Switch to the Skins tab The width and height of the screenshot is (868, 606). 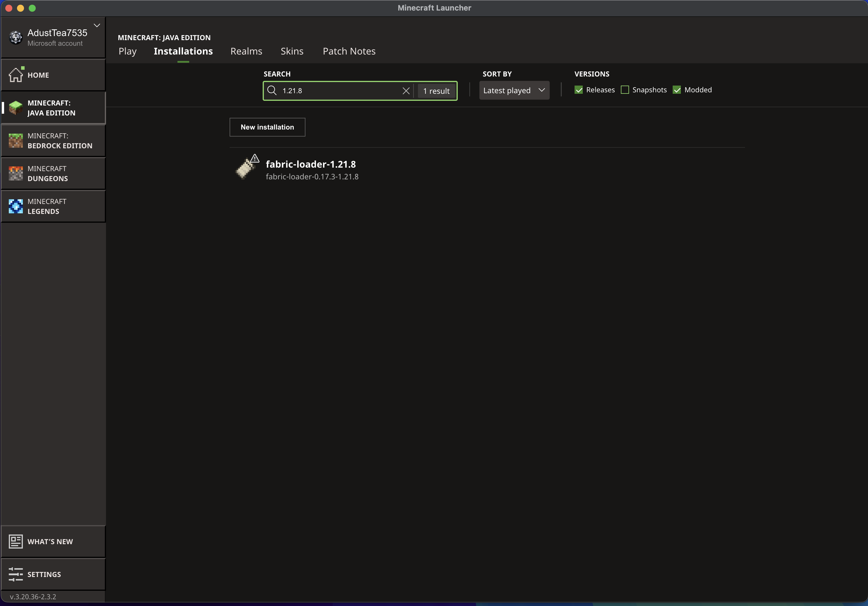pos(292,51)
